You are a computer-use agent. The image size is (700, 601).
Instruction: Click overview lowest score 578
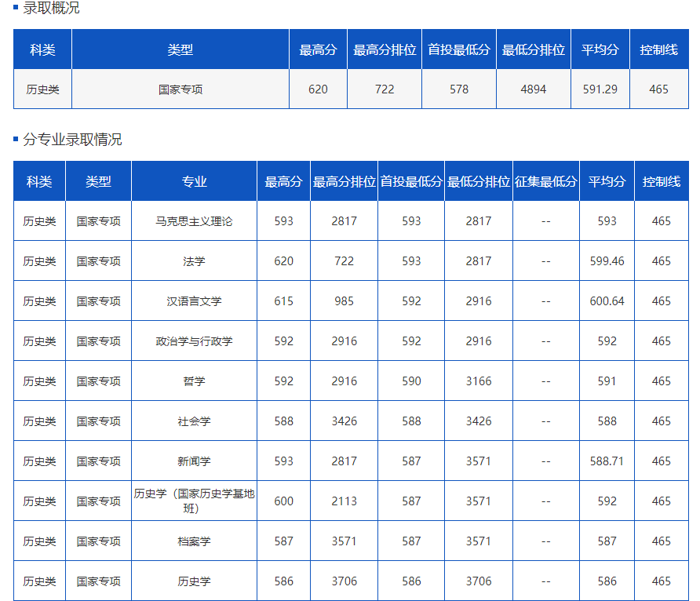(x=459, y=89)
